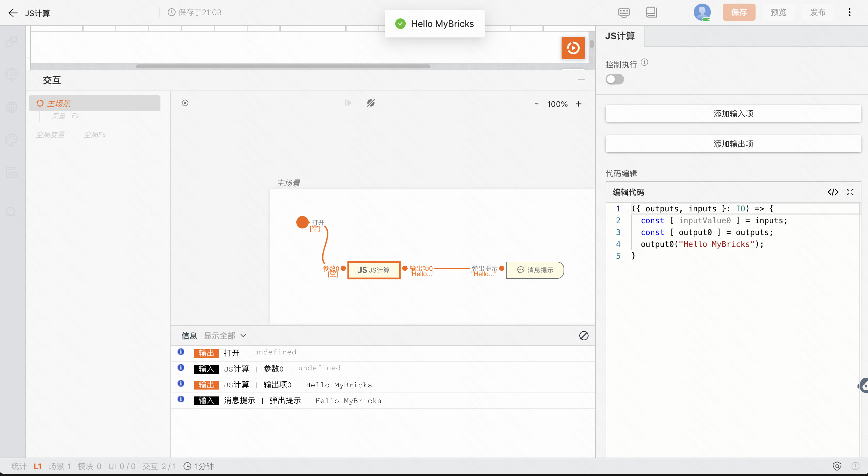
Task: Clear the log with the ban icon
Action: pyautogui.click(x=584, y=336)
